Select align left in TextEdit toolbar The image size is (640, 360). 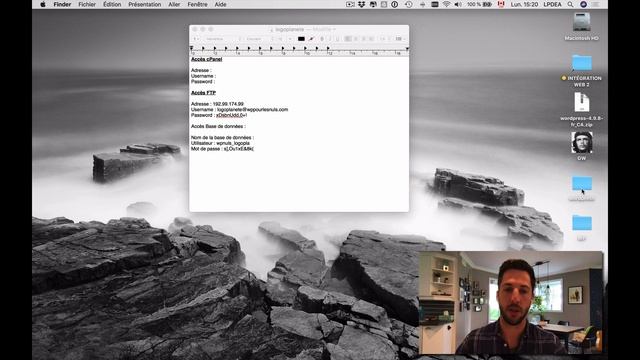[x=348, y=39]
